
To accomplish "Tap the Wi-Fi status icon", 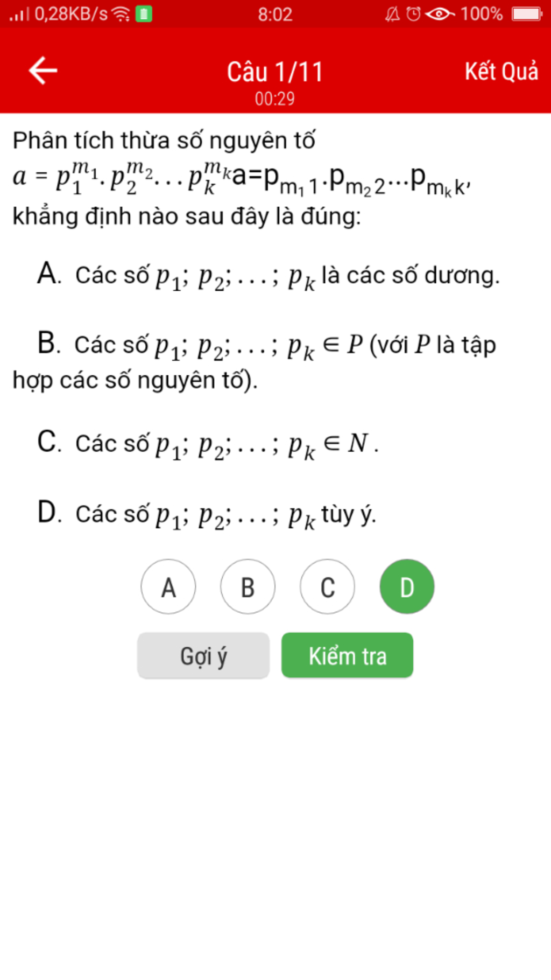I will pyautogui.click(x=121, y=14).
